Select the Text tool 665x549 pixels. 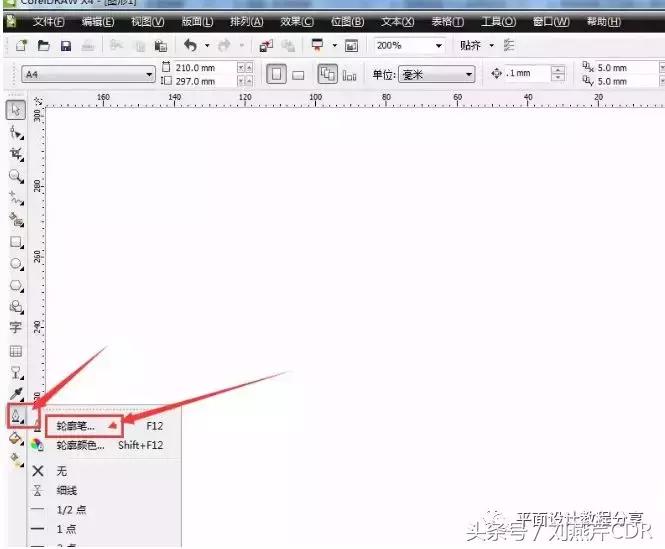click(16, 328)
